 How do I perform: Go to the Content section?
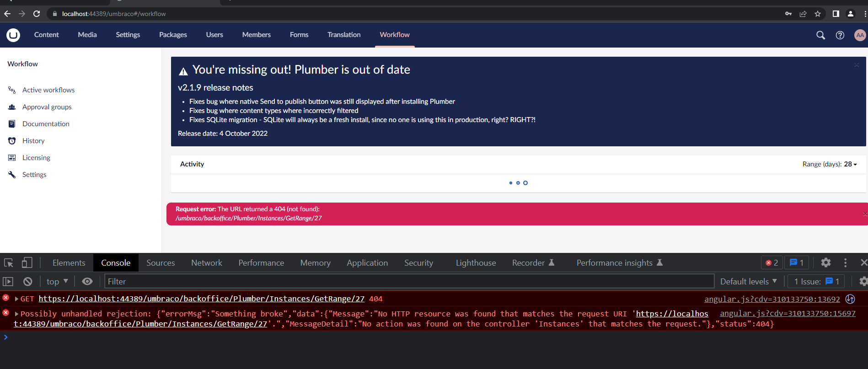point(46,35)
